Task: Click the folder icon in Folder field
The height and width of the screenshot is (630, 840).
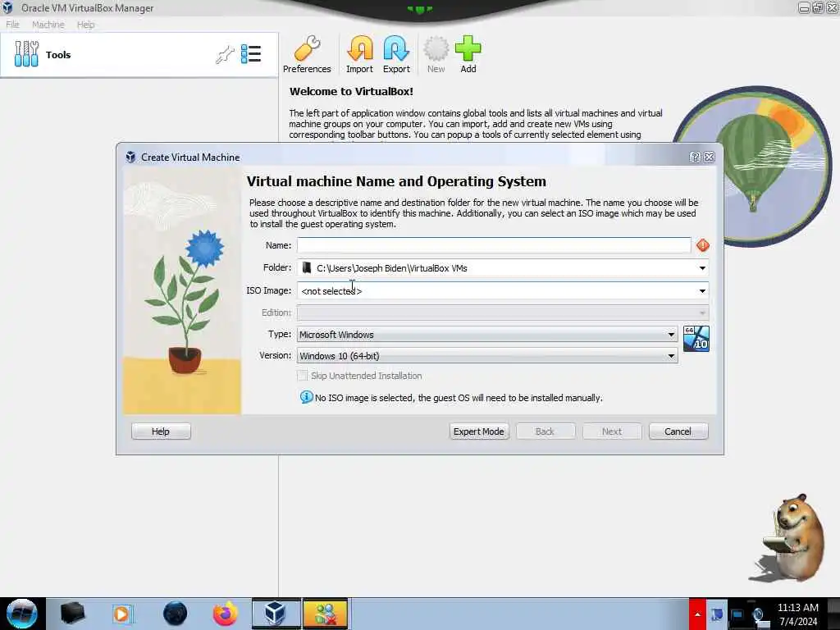Action: pyautogui.click(x=307, y=267)
